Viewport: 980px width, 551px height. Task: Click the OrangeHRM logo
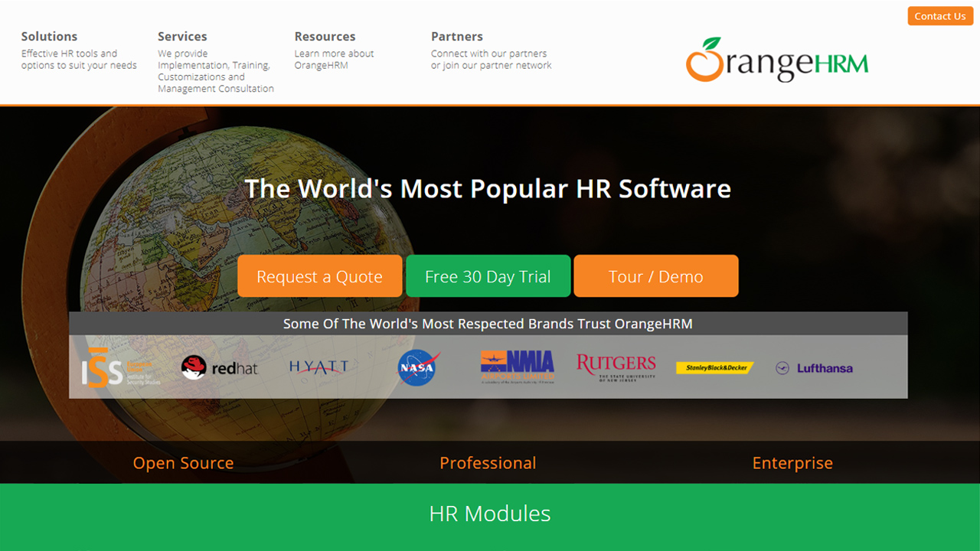pyautogui.click(x=777, y=60)
